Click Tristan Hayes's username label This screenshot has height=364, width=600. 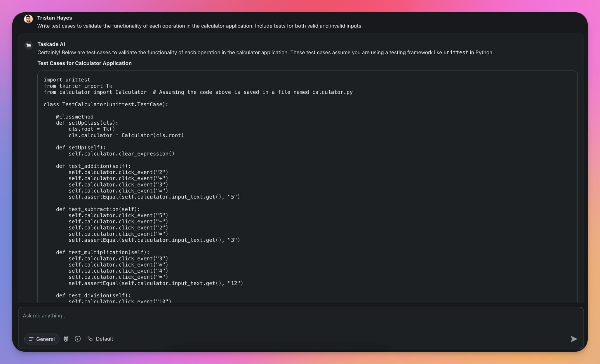(x=54, y=18)
